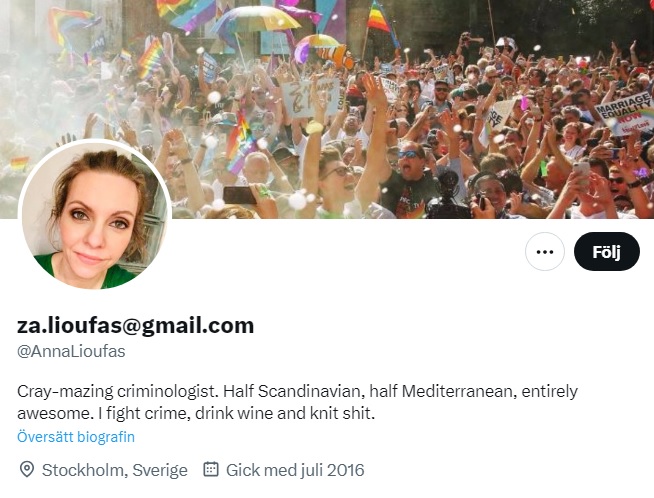Open the three-dot more options button
654x498 pixels.
(x=545, y=252)
